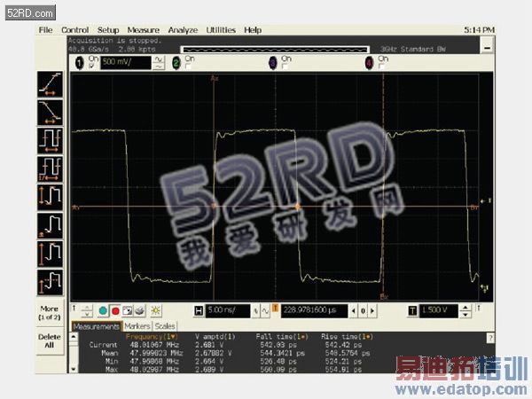The image size is (532, 399).
Task: Switch to the Measurements tab
Action: (97, 326)
